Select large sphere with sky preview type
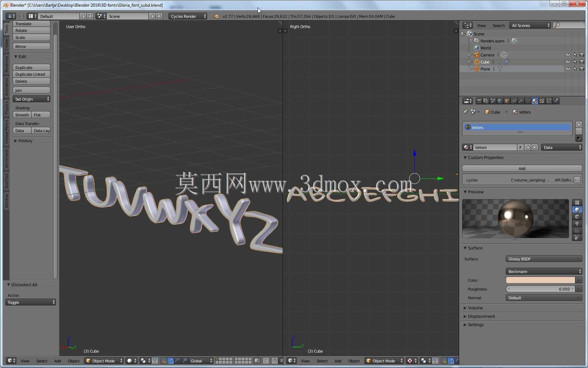This screenshot has width=588, height=368. [577, 238]
